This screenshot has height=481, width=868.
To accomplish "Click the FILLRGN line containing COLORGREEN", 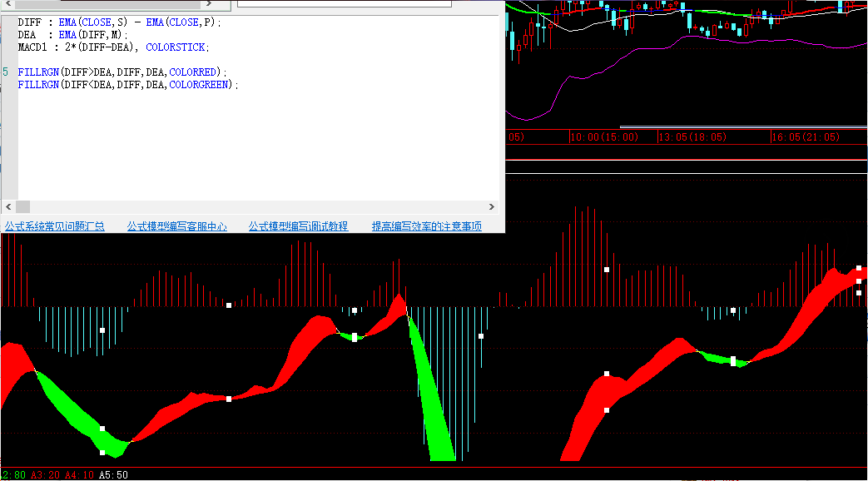I will (x=128, y=85).
